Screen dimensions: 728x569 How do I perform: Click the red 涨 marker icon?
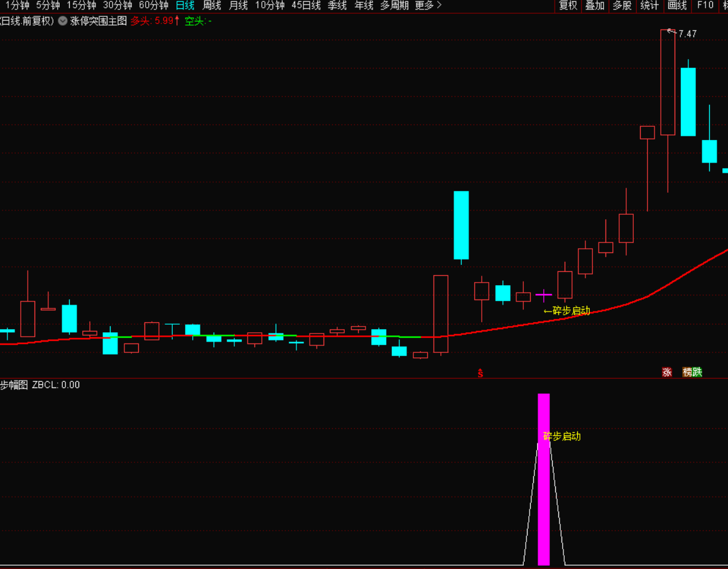(x=666, y=372)
